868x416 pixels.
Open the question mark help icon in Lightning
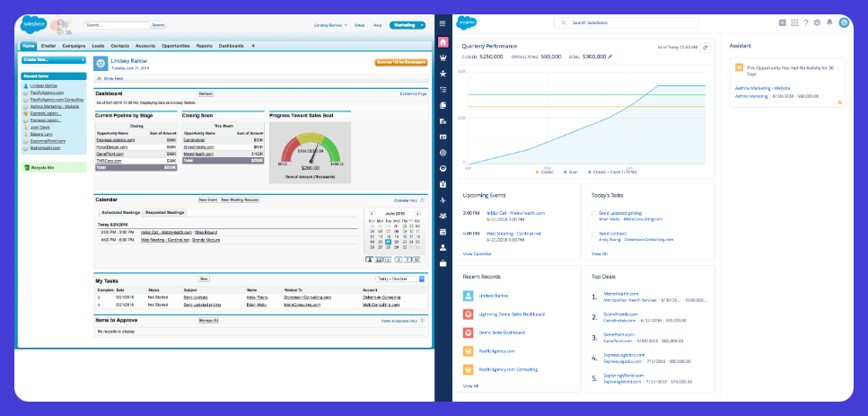coord(806,22)
